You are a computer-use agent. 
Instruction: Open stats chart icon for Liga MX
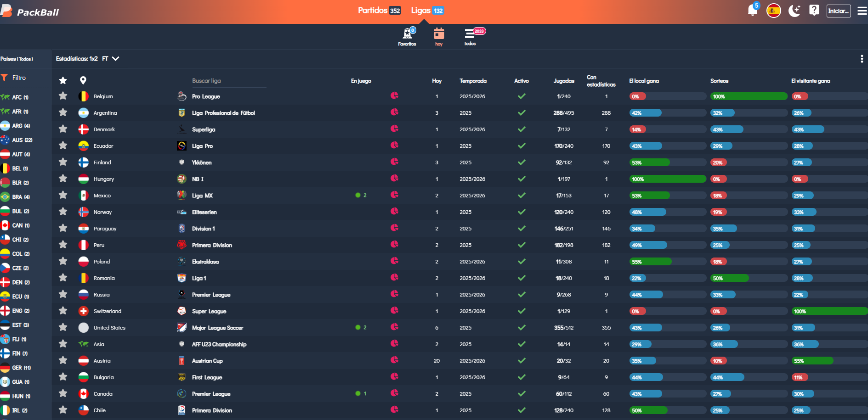pos(394,195)
